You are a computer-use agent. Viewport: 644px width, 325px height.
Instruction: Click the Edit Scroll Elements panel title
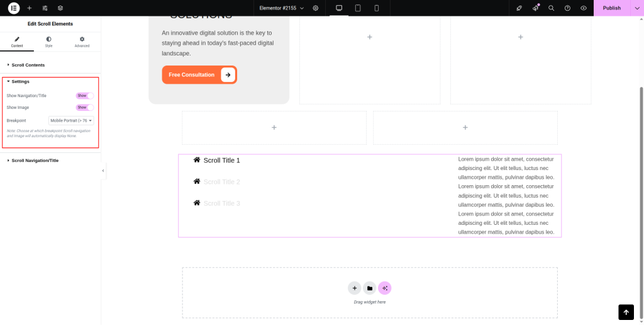50,24
